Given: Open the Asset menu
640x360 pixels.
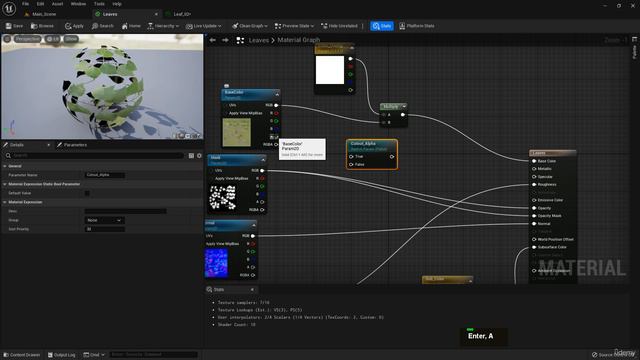Looking at the screenshot, I should [58, 4].
